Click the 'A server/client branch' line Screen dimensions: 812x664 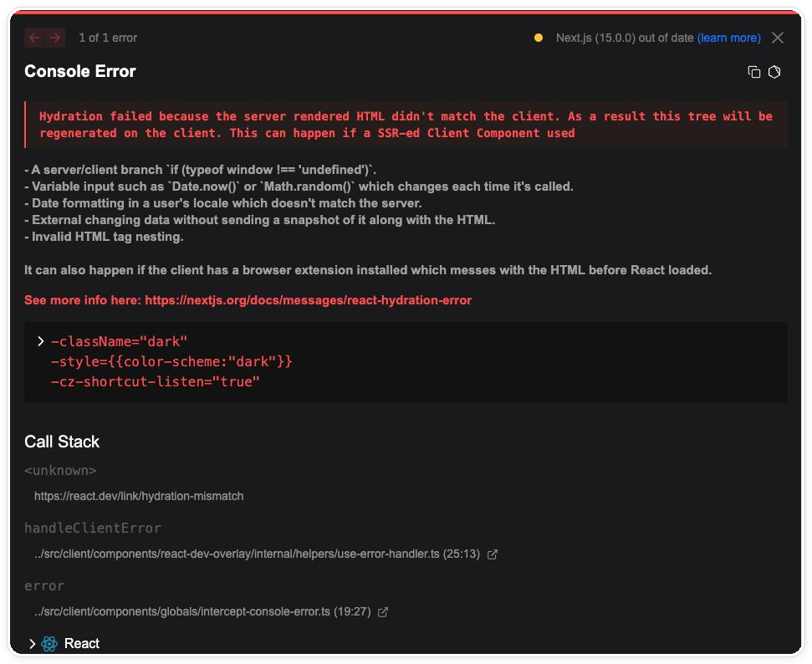tap(201, 170)
